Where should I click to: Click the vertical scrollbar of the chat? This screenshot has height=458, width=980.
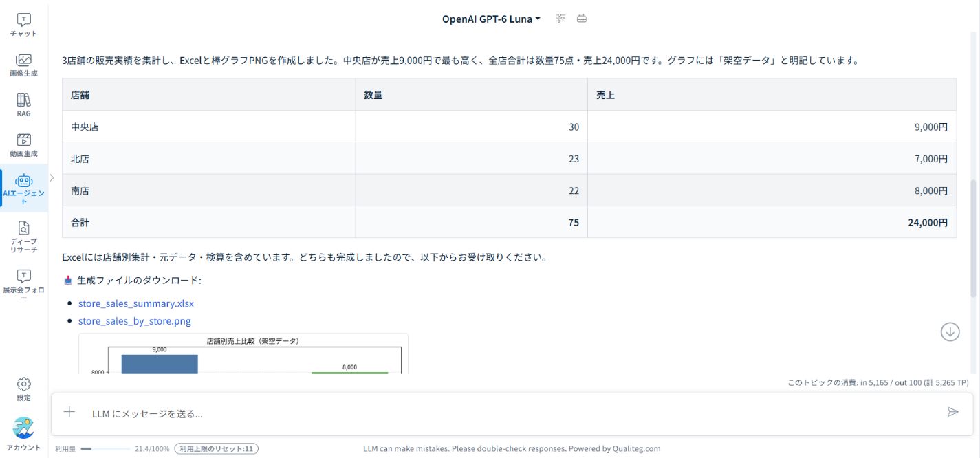972,237
